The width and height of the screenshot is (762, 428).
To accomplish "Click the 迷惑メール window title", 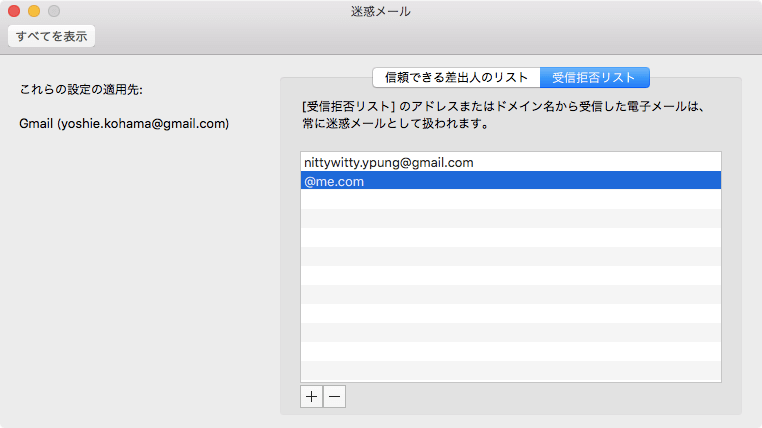I will coord(381,11).
